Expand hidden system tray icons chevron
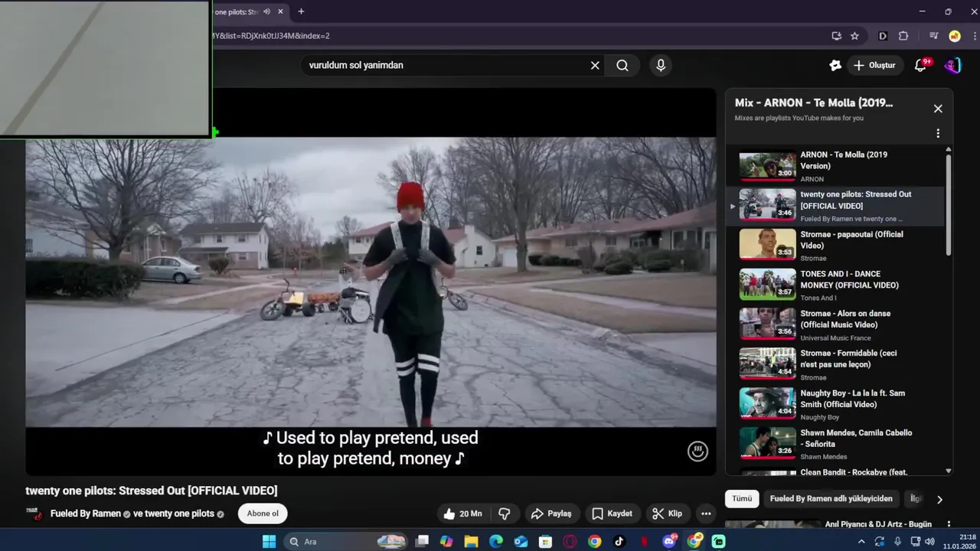 pyautogui.click(x=861, y=542)
